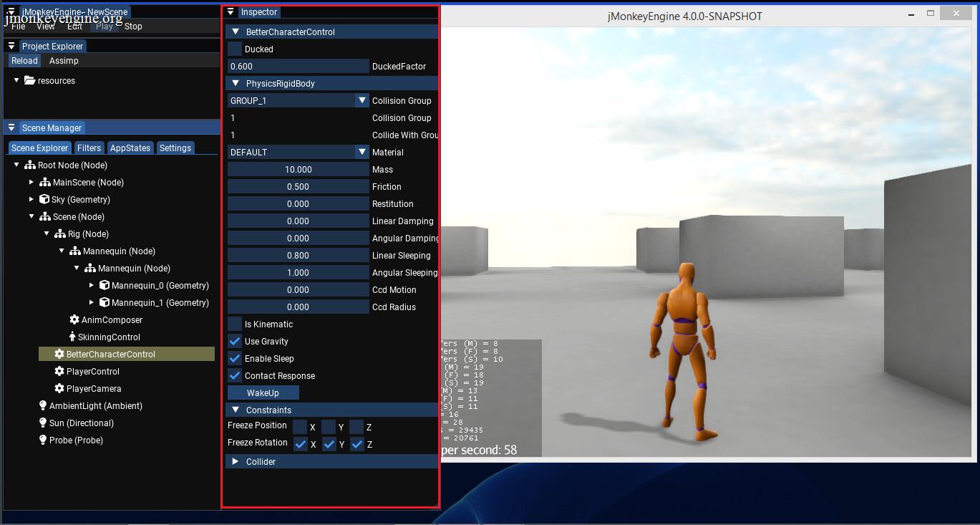Viewport: 980px width, 525px height.
Task: Check Freeze Position Y
Action: 329,427
